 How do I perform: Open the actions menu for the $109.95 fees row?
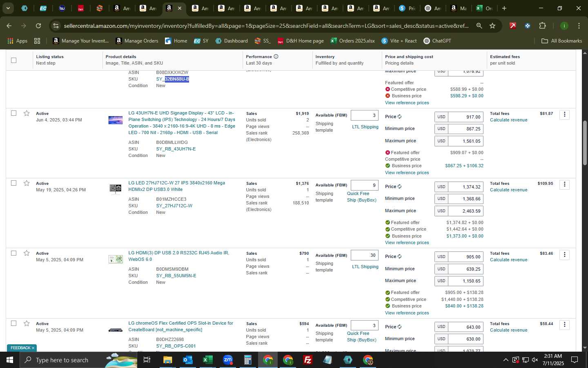coord(564,184)
